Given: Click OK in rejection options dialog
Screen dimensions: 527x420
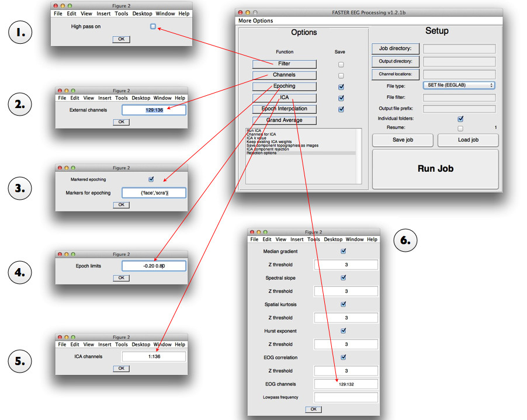Looking at the screenshot, I should tap(314, 409).
